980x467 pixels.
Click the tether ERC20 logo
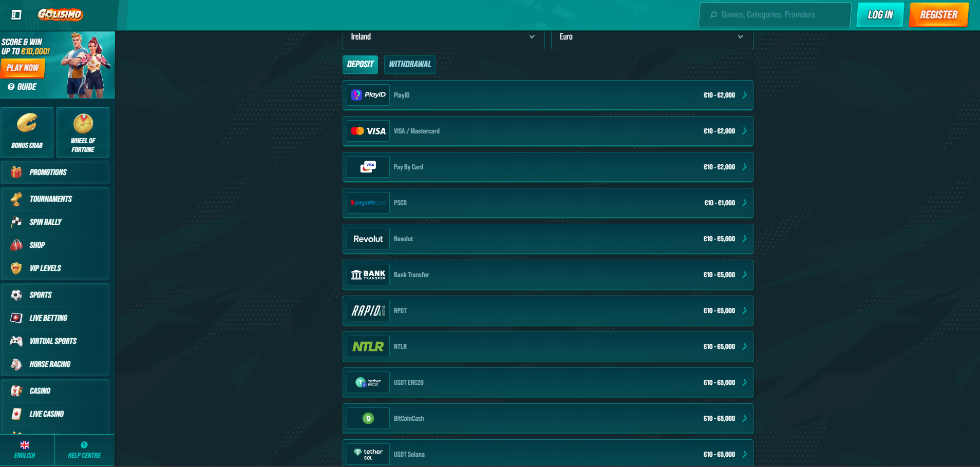coord(368,382)
